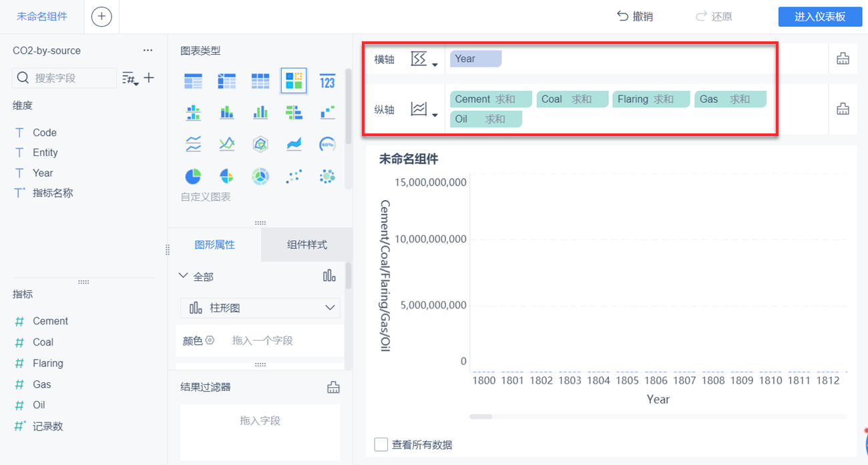868x465 pixels.
Task: Select the KPI indicator card chart type (123 icon)
Action: [x=327, y=81]
